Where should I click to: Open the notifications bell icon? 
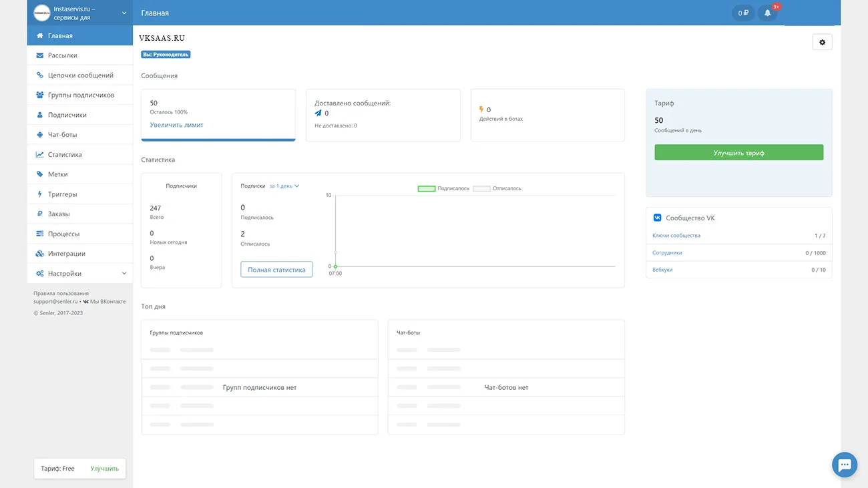pyautogui.click(x=767, y=13)
